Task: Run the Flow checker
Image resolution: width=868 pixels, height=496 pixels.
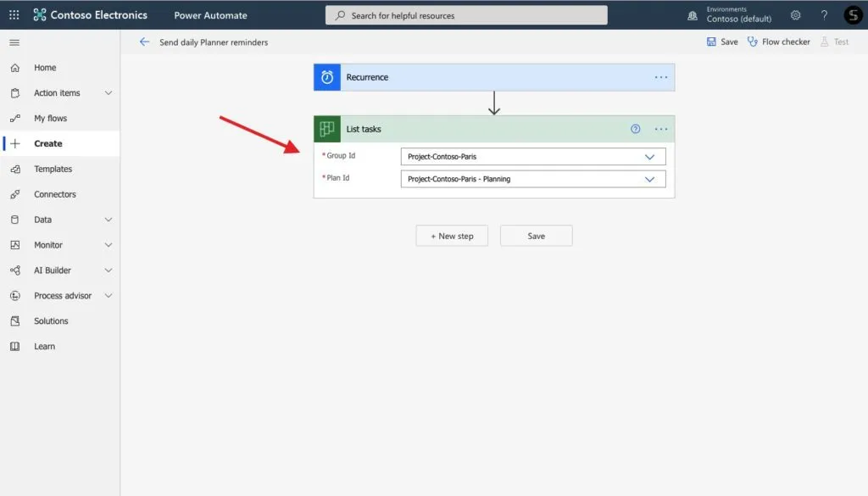Action: (x=778, y=42)
